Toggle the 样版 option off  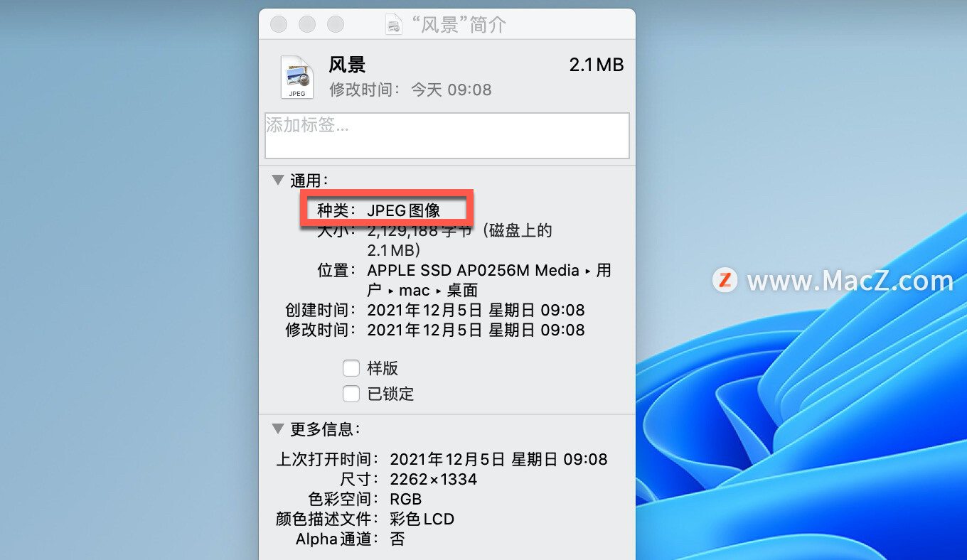click(x=351, y=367)
